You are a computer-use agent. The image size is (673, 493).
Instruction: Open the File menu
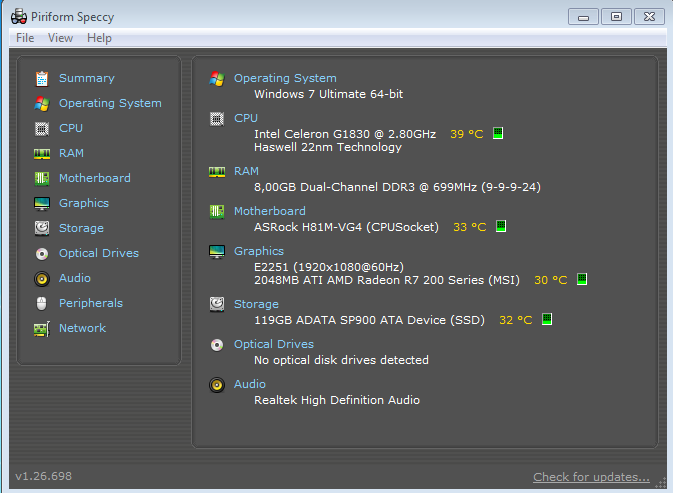[25, 38]
